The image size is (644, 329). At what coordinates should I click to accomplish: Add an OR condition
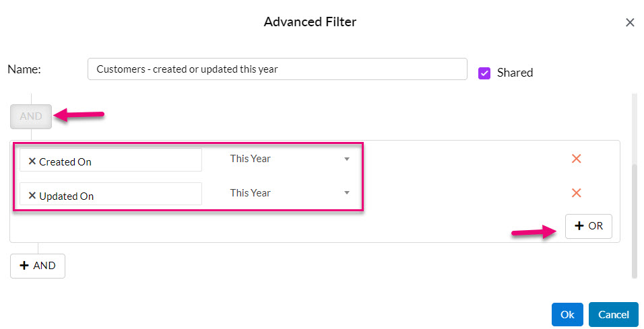pos(589,226)
